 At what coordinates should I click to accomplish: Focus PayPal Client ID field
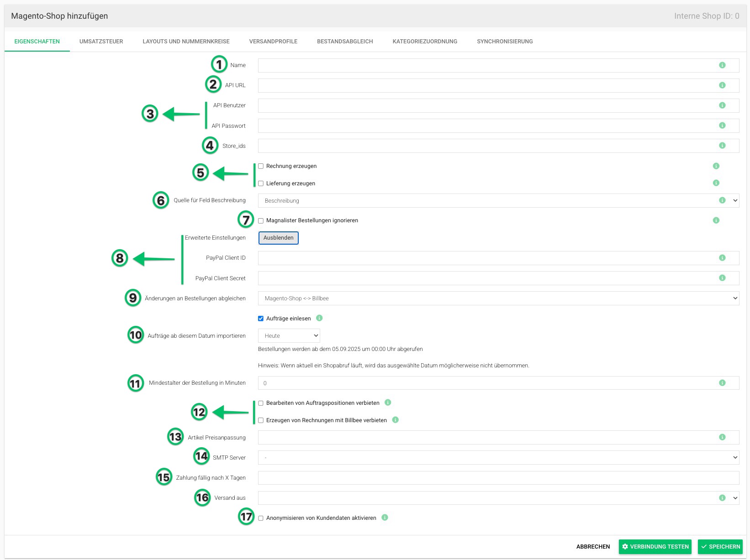coord(498,258)
